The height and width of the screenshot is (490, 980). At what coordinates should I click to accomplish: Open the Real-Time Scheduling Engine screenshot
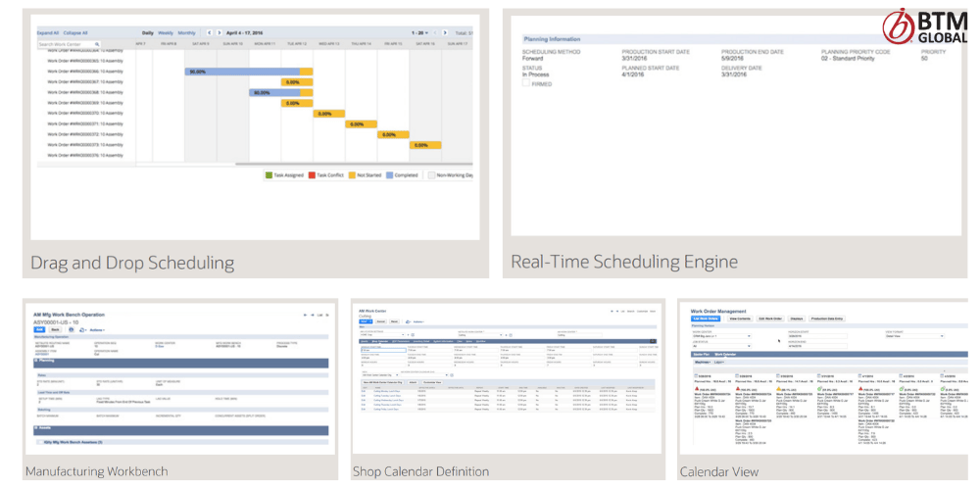(x=736, y=125)
